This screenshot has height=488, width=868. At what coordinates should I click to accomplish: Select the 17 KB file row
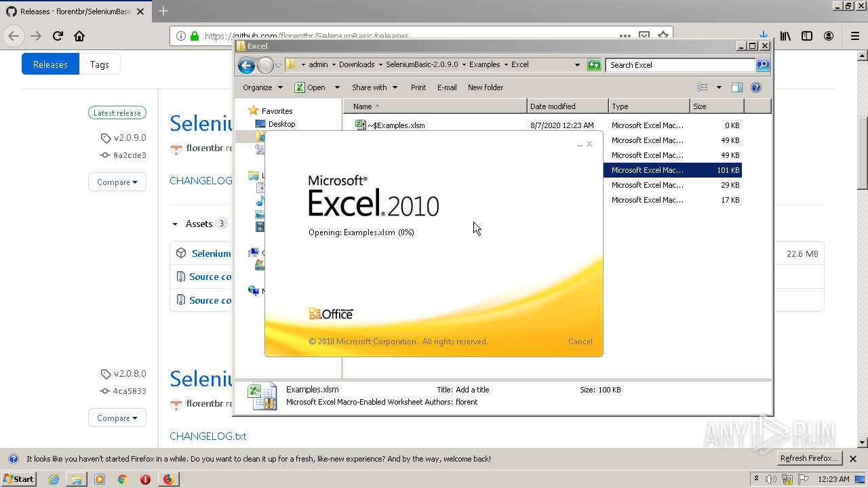tap(673, 200)
